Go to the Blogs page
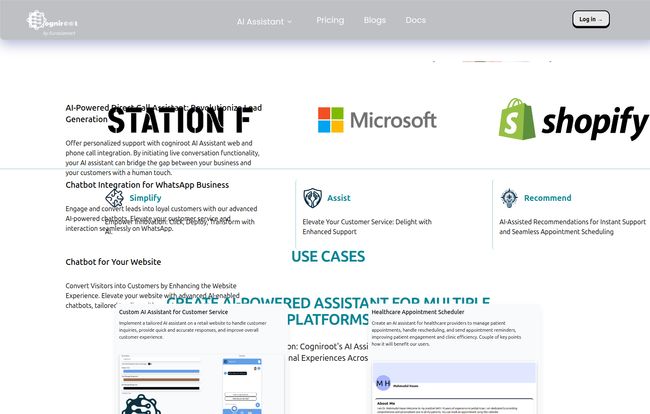This screenshot has height=414, width=650. (x=375, y=20)
